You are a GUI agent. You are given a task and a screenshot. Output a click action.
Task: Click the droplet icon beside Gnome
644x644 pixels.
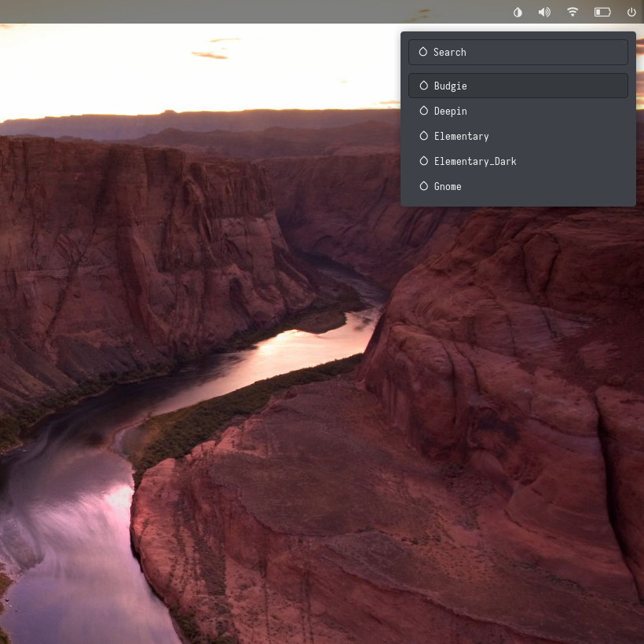coord(423,186)
